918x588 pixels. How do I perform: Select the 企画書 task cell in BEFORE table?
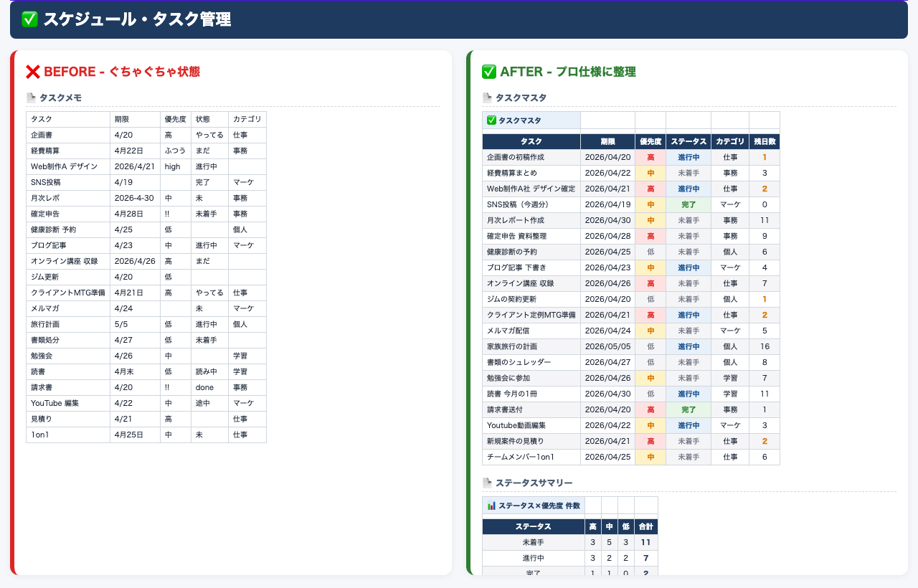click(x=68, y=136)
